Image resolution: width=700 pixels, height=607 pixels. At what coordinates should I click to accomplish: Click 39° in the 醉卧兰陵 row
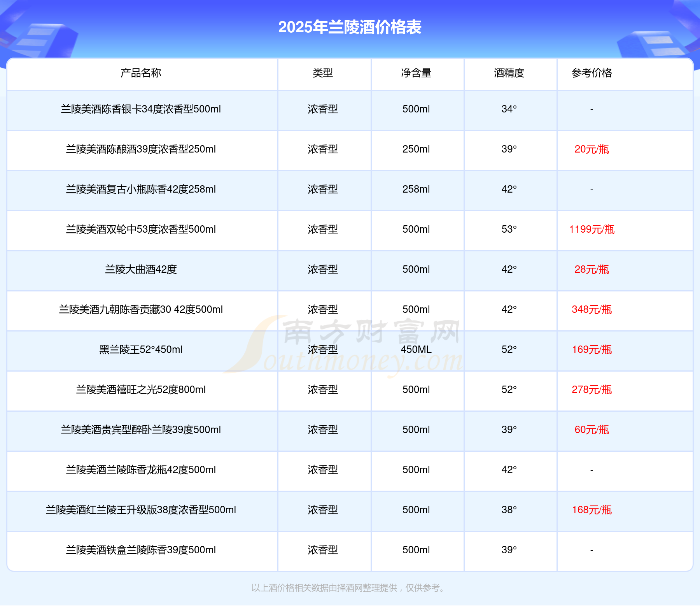(x=509, y=430)
